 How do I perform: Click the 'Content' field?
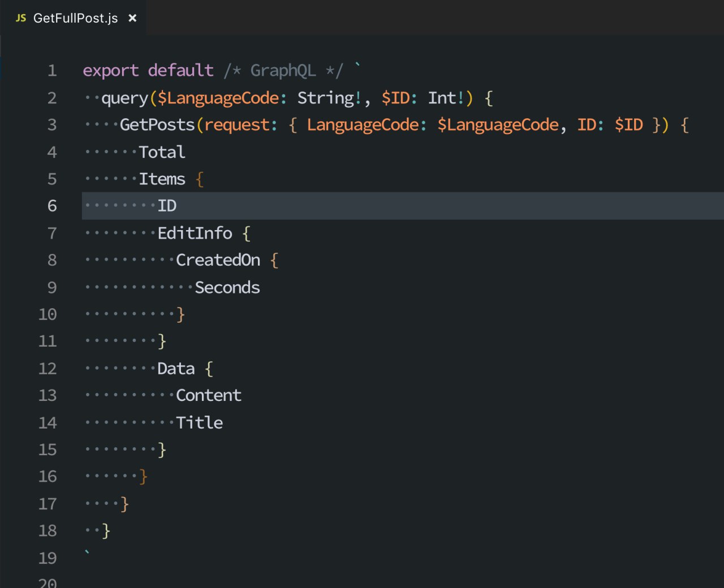tap(209, 395)
